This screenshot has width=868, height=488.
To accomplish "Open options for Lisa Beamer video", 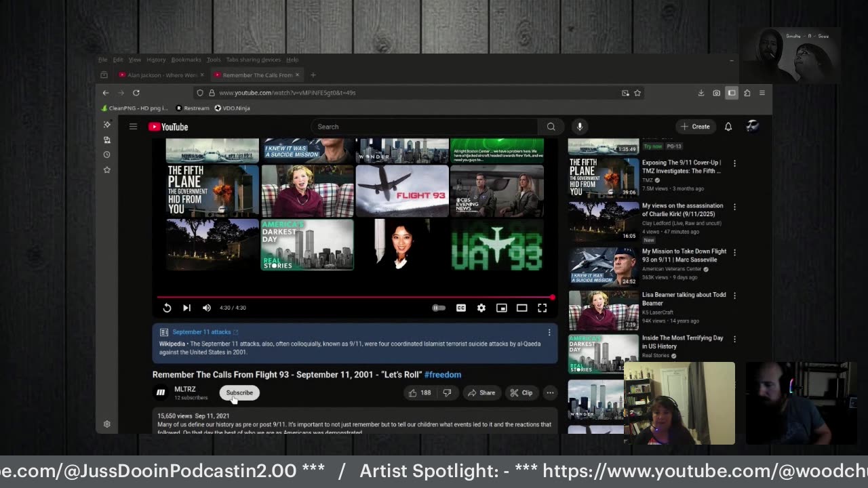I will (734, 296).
